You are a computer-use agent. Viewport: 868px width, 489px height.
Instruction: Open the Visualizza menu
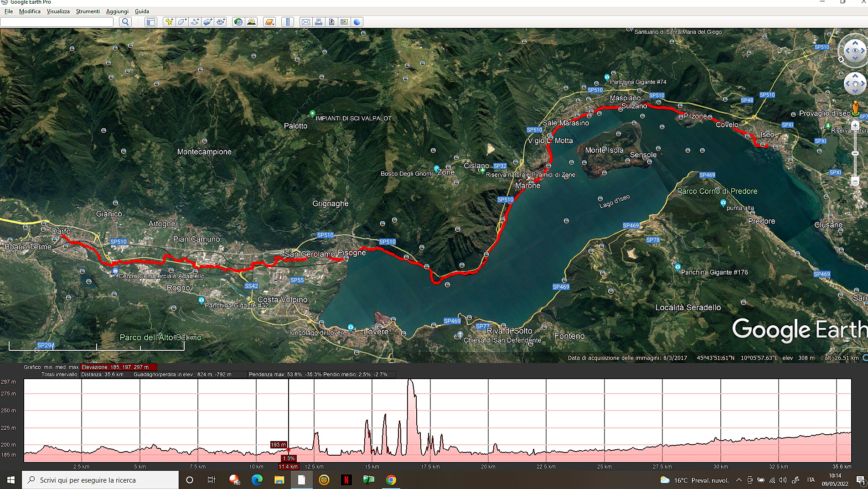[x=58, y=11]
